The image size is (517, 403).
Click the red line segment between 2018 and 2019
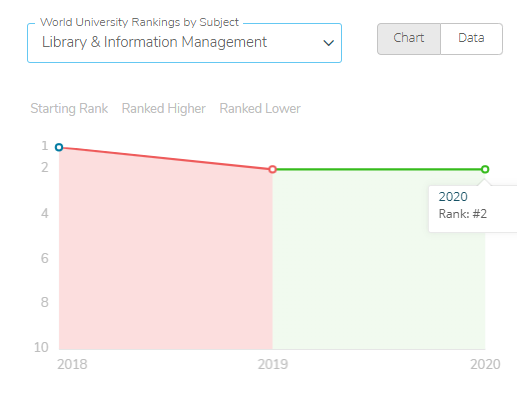pos(166,158)
